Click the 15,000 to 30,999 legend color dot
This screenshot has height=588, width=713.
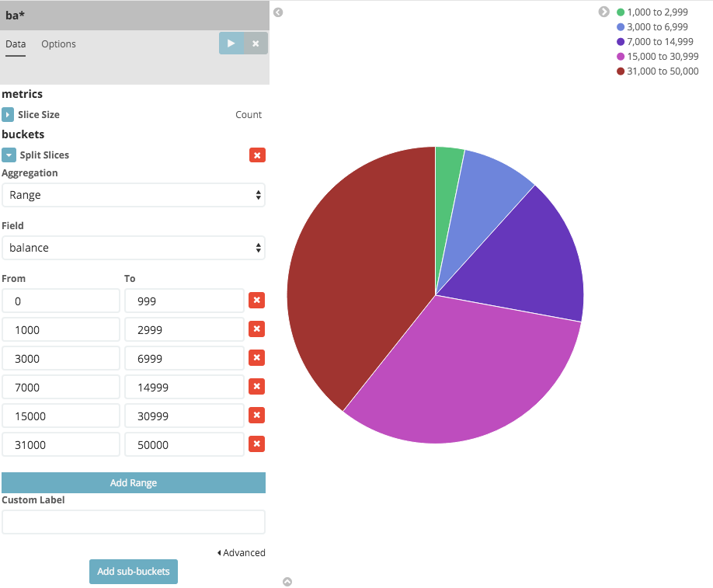pyautogui.click(x=621, y=57)
